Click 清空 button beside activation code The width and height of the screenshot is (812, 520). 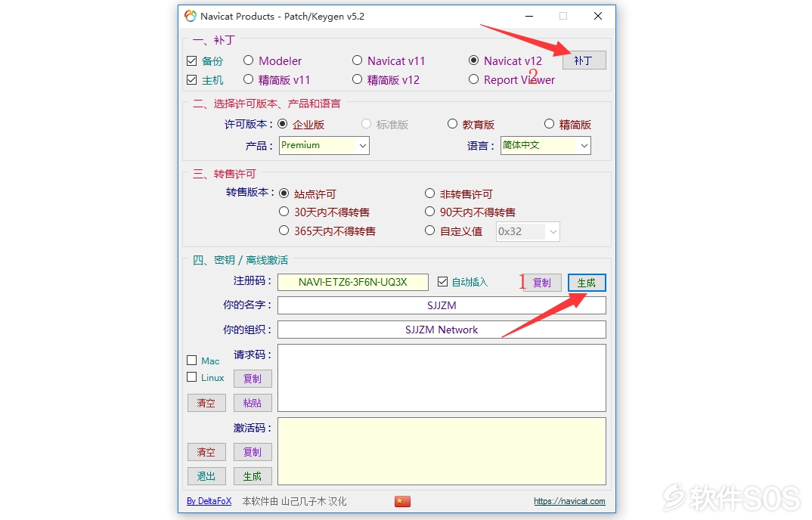point(206,452)
